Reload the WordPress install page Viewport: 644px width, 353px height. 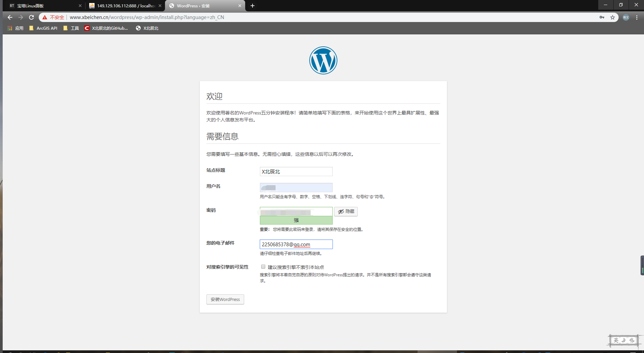[x=31, y=17]
